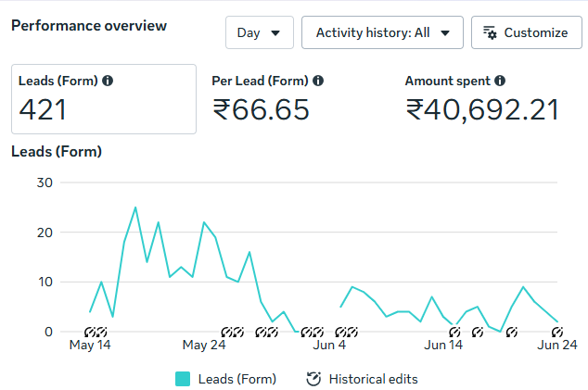Click info icon next to Leads (Form)
The image size is (588, 390).
[108, 81]
